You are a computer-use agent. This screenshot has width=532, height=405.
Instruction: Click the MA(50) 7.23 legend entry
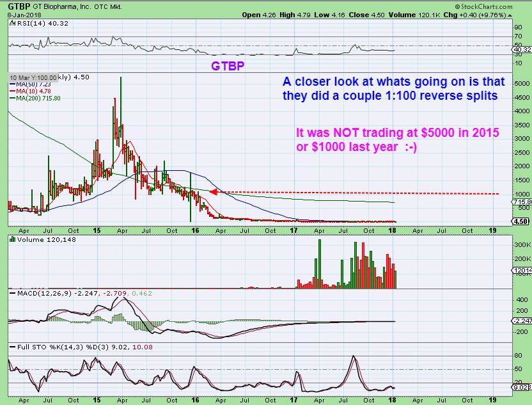[x=30, y=84]
